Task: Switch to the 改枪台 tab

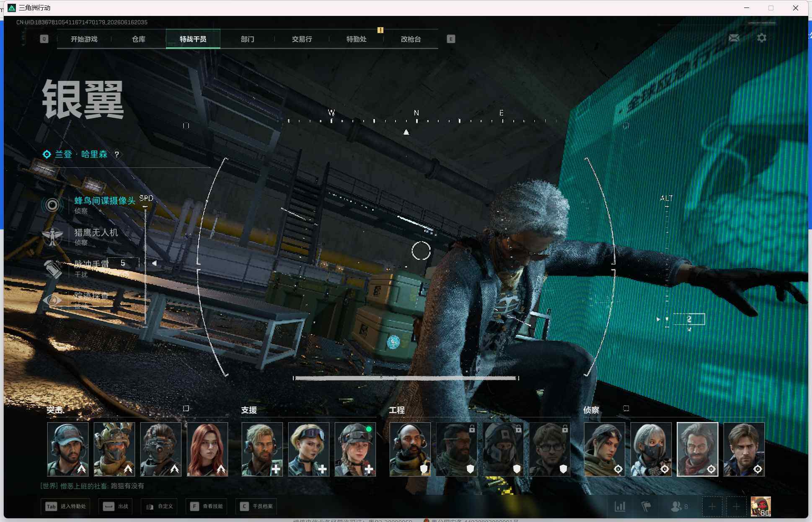Action: point(411,39)
